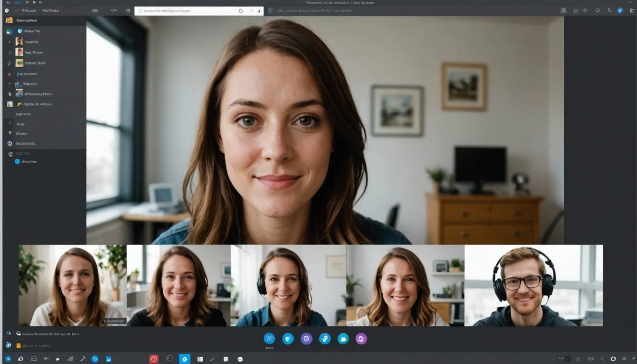Click the circle icon inside the search bar

coord(241,11)
